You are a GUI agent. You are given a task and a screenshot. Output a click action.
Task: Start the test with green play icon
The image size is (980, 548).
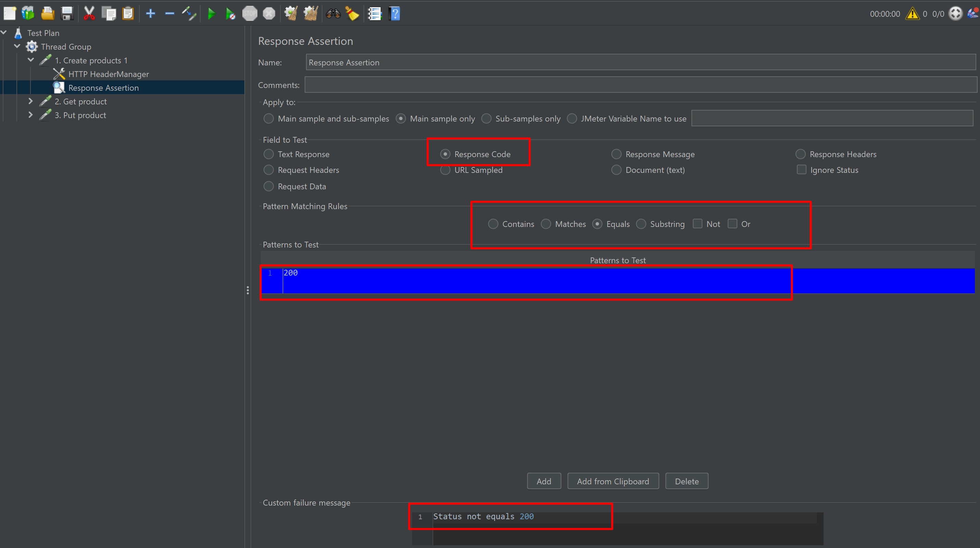click(x=211, y=14)
